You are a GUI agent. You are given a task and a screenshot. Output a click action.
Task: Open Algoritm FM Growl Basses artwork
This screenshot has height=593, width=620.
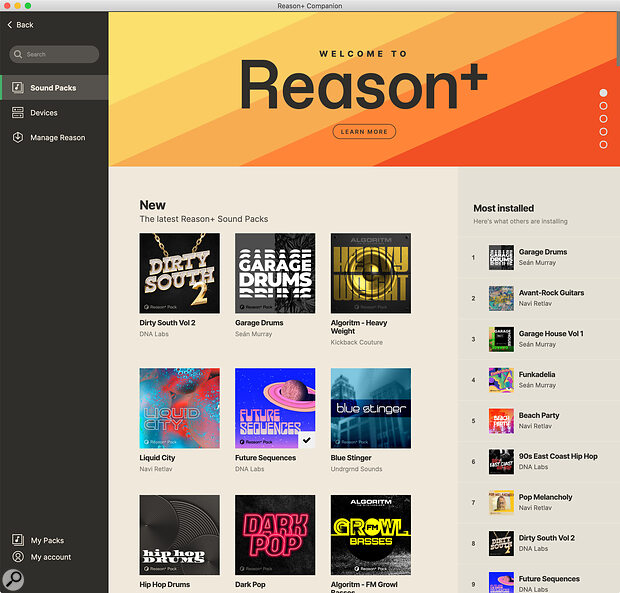point(371,535)
